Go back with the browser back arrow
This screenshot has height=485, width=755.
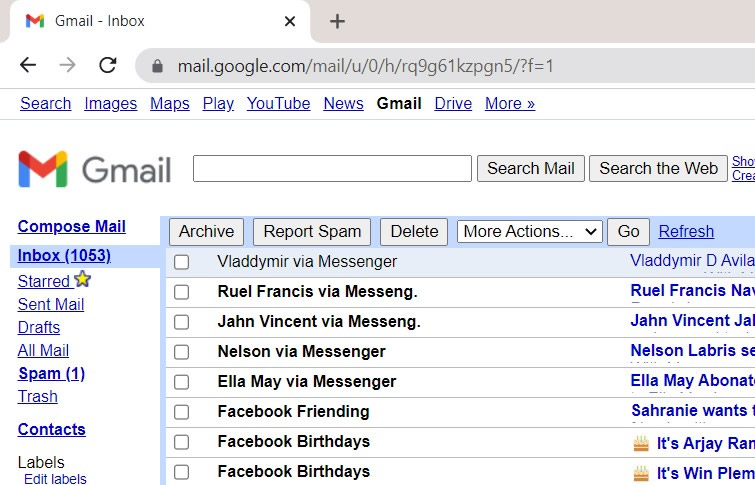point(28,65)
